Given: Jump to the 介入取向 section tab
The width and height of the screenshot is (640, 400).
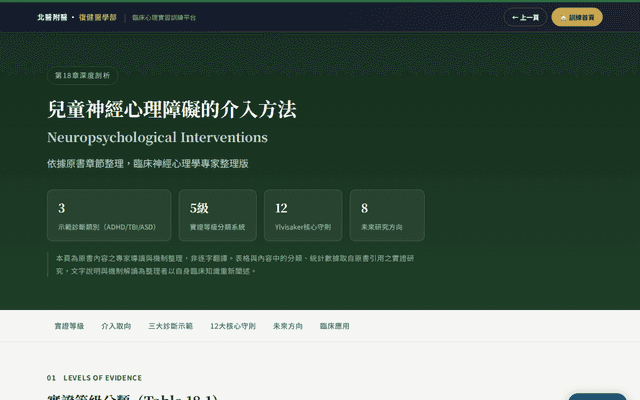Looking at the screenshot, I should (116, 326).
